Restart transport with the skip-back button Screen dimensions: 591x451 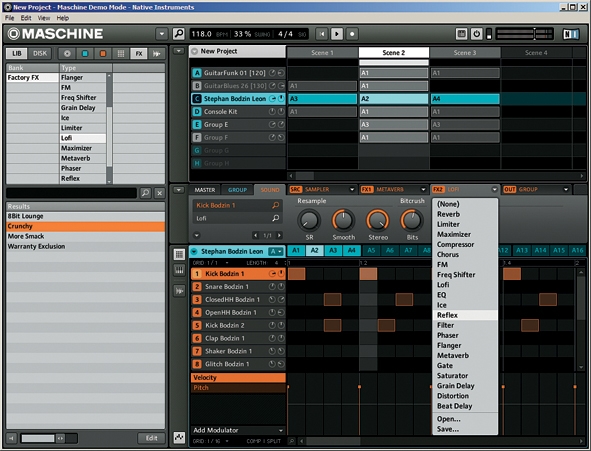coord(322,34)
